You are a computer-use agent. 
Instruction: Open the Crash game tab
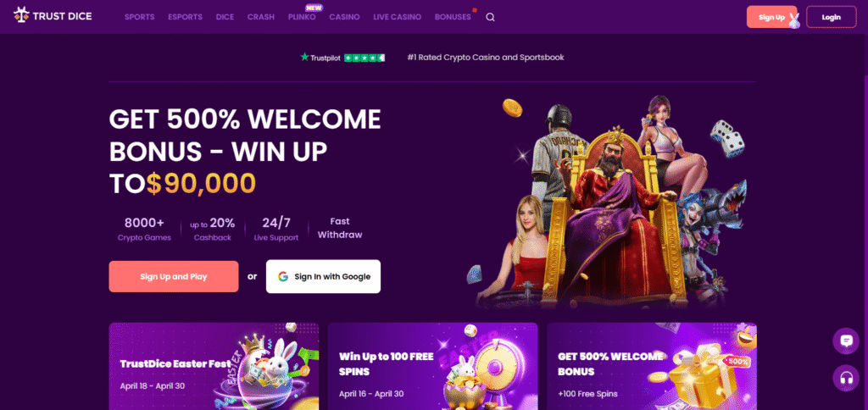(x=261, y=17)
